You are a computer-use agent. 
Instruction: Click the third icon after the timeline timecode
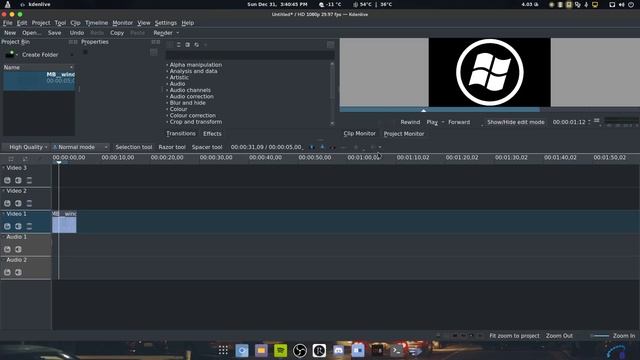tap(332, 147)
